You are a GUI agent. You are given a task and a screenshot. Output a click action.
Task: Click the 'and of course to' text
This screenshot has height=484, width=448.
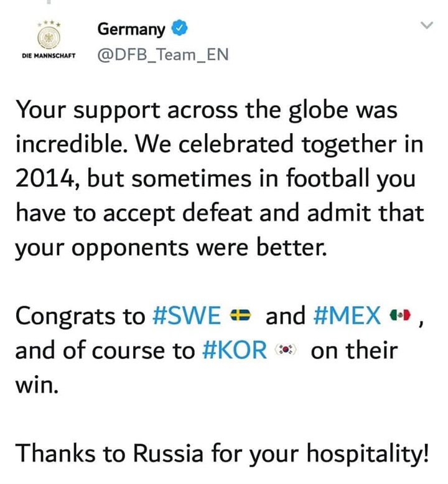(x=105, y=350)
